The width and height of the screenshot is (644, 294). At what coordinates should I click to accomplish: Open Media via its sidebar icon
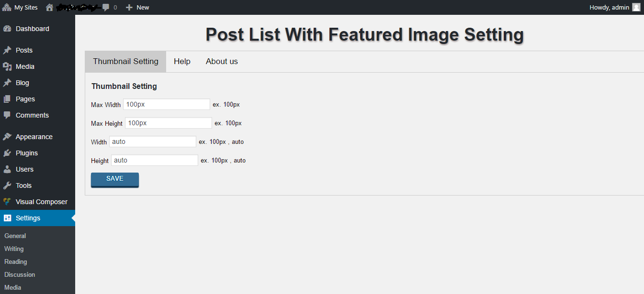click(x=7, y=66)
